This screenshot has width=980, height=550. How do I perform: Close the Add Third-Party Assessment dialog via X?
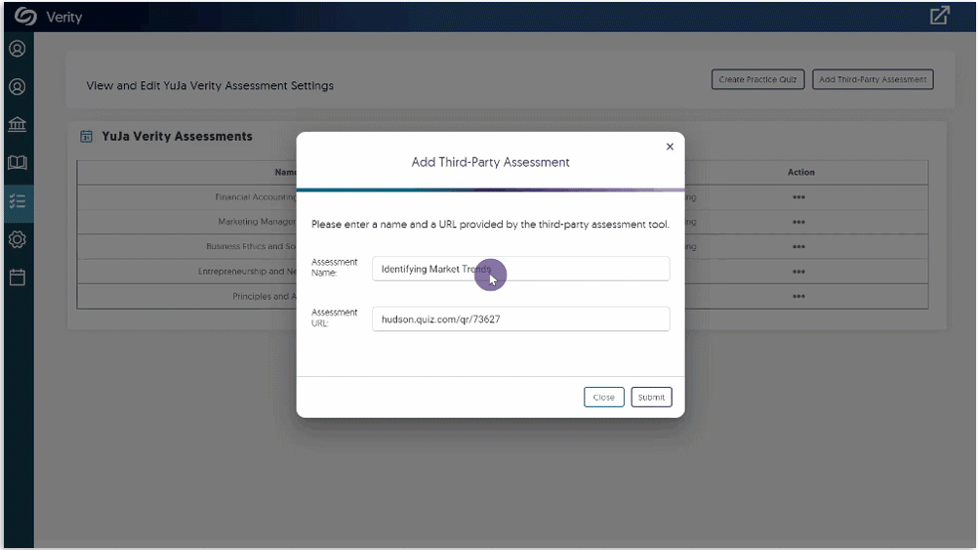pos(670,147)
